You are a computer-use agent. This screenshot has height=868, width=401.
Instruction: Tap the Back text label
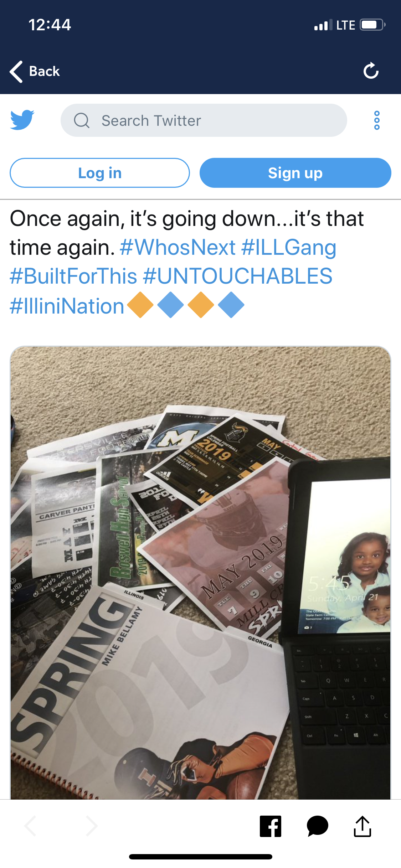tap(45, 71)
